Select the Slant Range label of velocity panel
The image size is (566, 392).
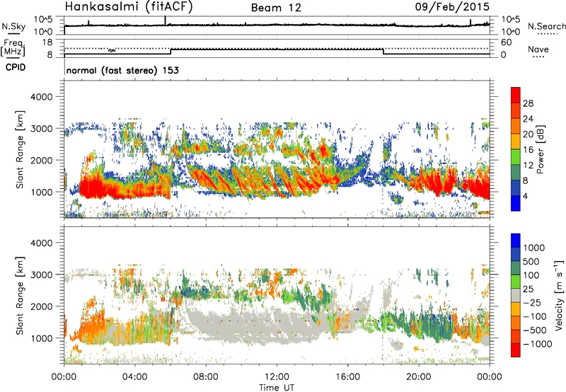tap(20, 295)
